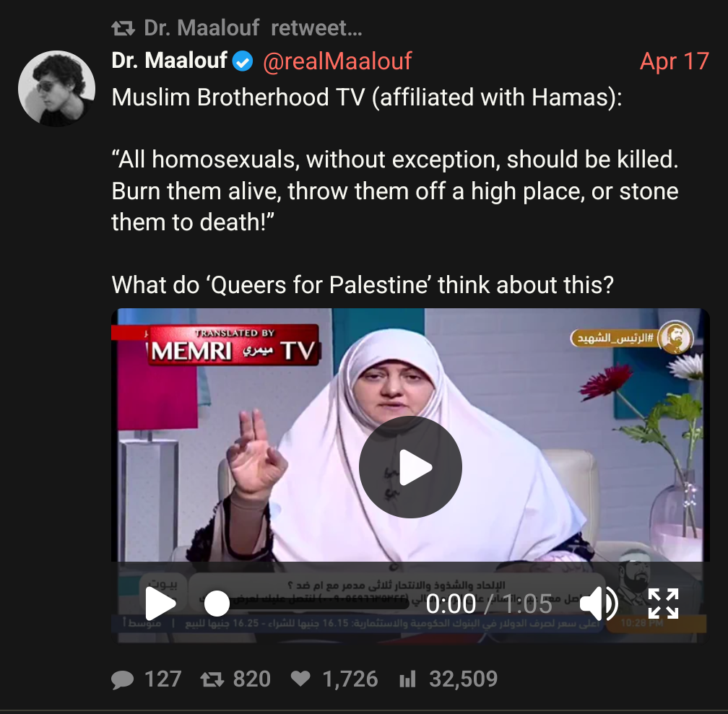The width and height of the screenshot is (728, 714).
Task: Open the view statistics bar chart icon
Action: (407, 679)
